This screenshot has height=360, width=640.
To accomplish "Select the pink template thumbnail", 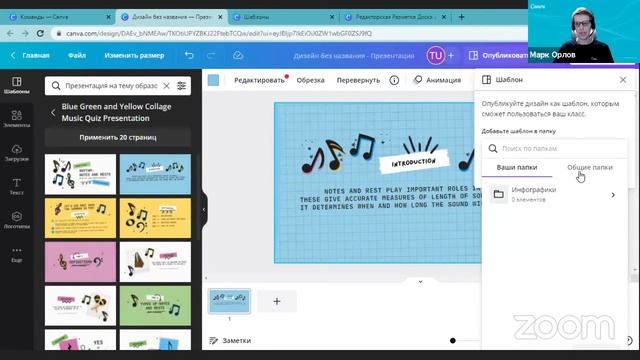I will coord(80,262).
